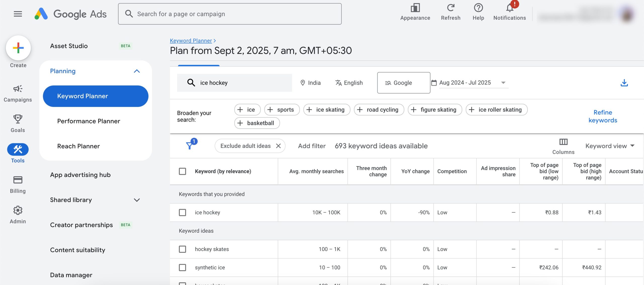644x285 pixels.
Task: Click the Refresh icon
Action: [451, 8]
